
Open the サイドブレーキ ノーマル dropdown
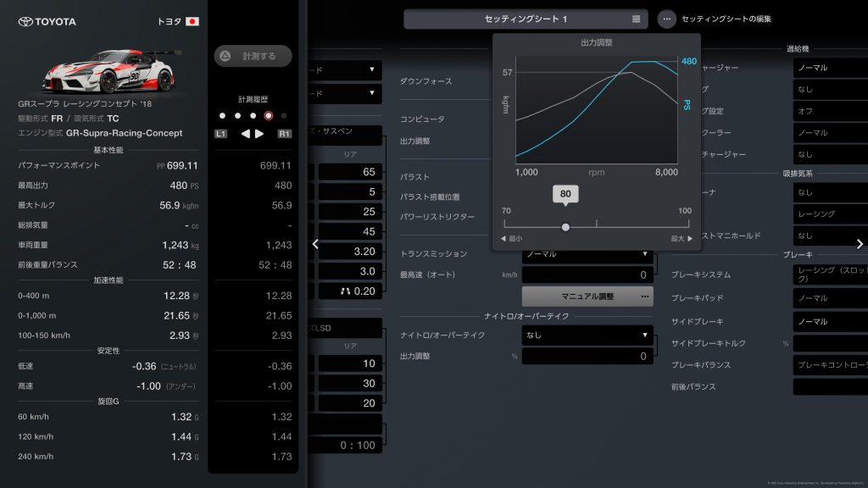[831, 321]
